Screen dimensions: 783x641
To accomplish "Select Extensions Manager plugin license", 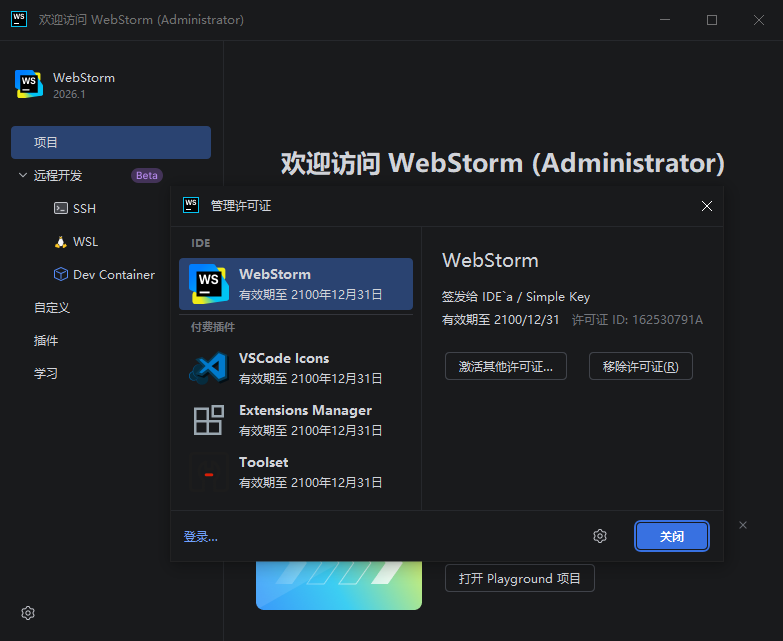I will (x=296, y=420).
